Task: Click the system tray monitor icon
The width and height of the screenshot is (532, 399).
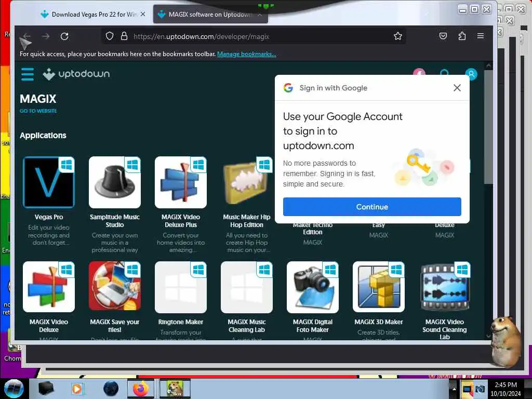Action: point(467,389)
